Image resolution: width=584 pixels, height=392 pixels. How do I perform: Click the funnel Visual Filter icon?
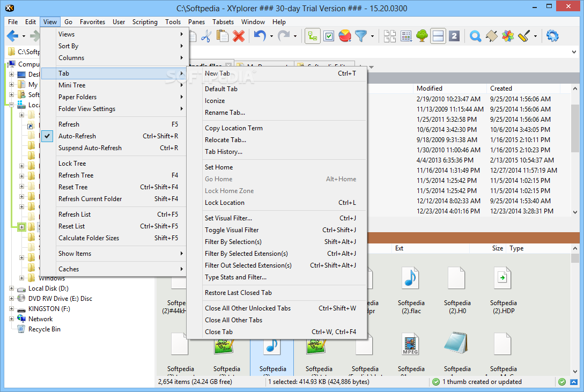(x=361, y=36)
